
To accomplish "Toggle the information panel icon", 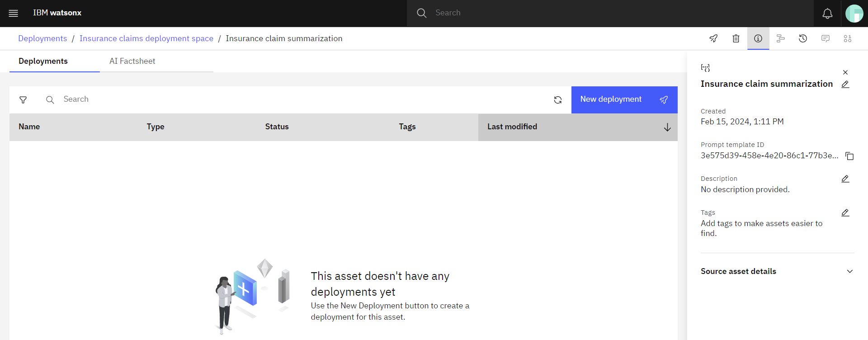I will 758,38.
